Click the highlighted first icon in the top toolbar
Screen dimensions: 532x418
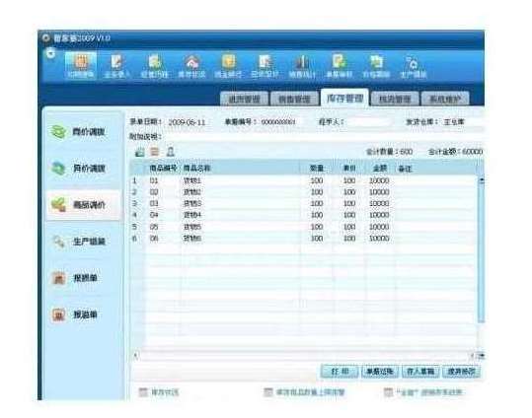coord(81,65)
